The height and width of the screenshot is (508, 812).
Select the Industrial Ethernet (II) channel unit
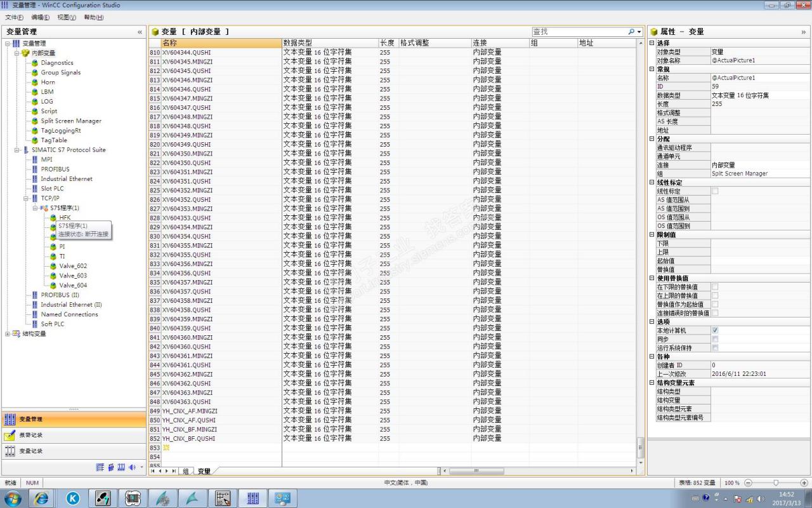point(71,305)
